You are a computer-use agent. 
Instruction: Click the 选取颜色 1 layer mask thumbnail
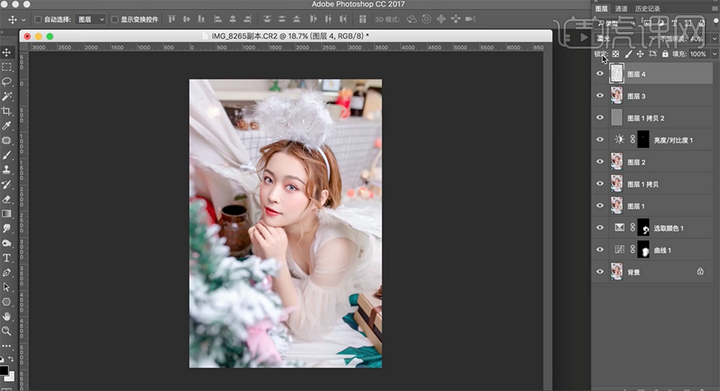tap(643, 228)
